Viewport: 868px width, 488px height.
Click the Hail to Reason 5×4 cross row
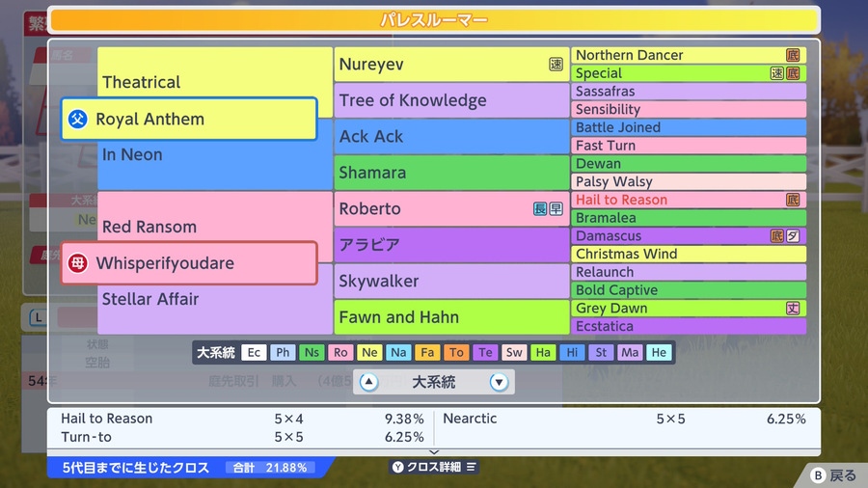(242, 419)
